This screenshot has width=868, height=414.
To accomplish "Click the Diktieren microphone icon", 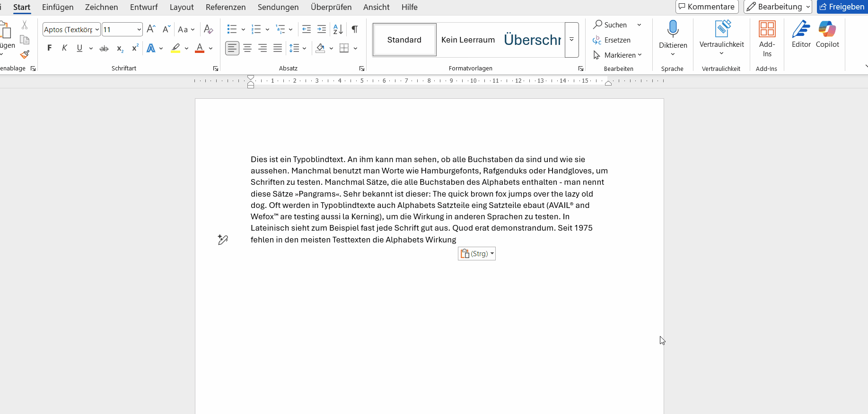I will 673,29.
